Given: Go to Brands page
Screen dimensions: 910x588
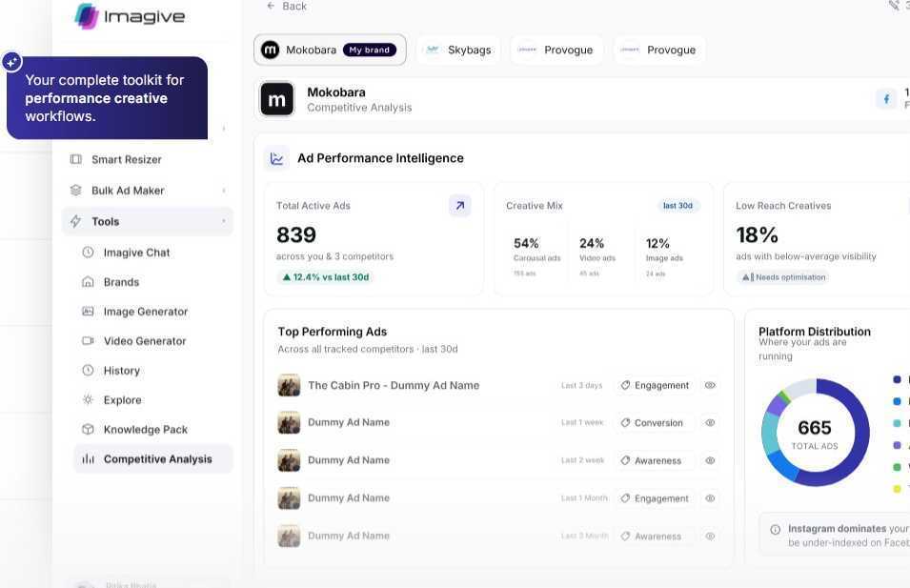Looking at the screenshot, I should 153,282.
